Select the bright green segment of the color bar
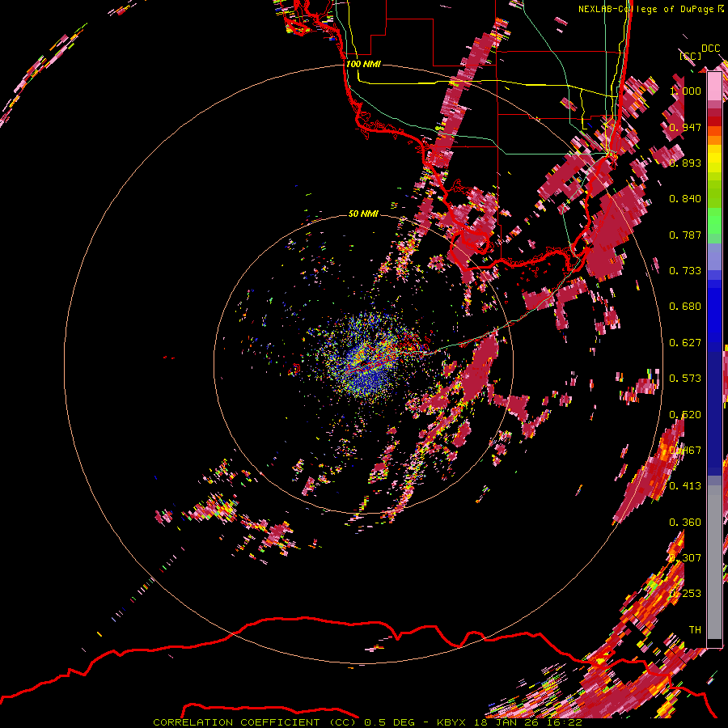The width and height of the screenshot is (728, 728). (714, 221)
